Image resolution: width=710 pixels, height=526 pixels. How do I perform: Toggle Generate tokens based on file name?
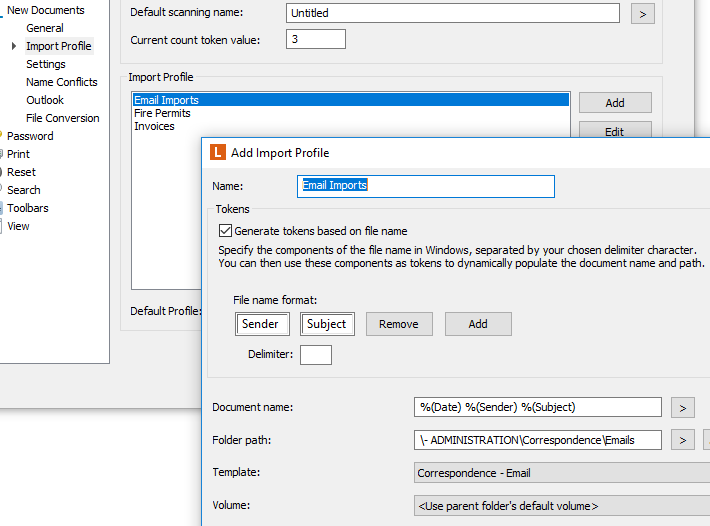click(x=225, y=231)
